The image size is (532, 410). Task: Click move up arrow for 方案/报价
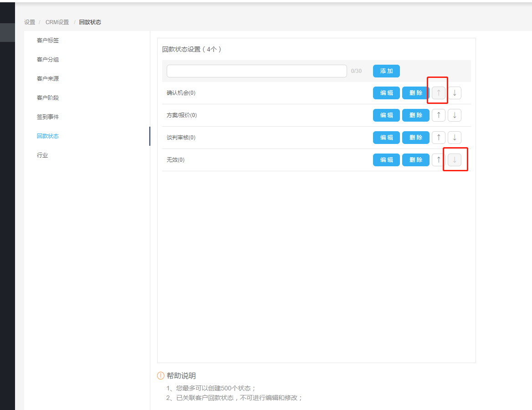point(438,115)
